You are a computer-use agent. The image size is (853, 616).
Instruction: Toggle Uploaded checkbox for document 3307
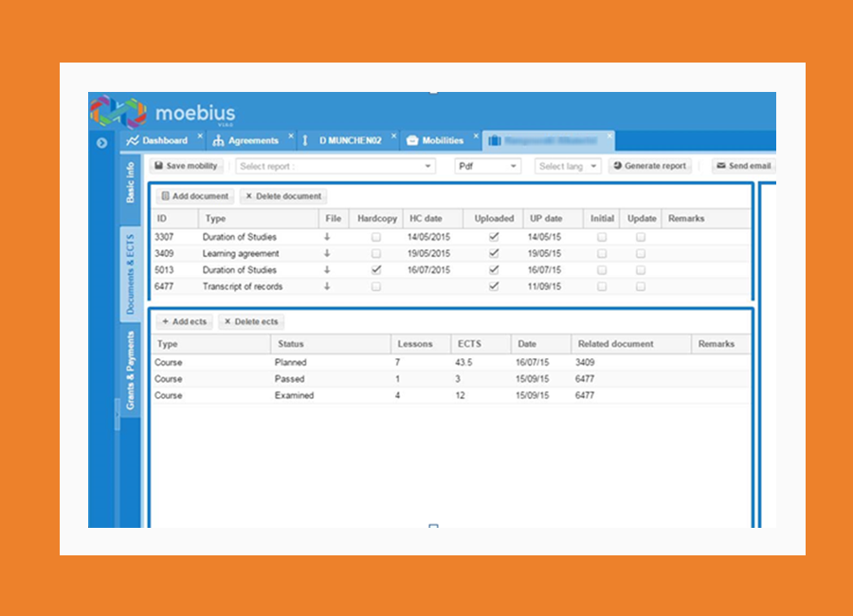point(494,237)
